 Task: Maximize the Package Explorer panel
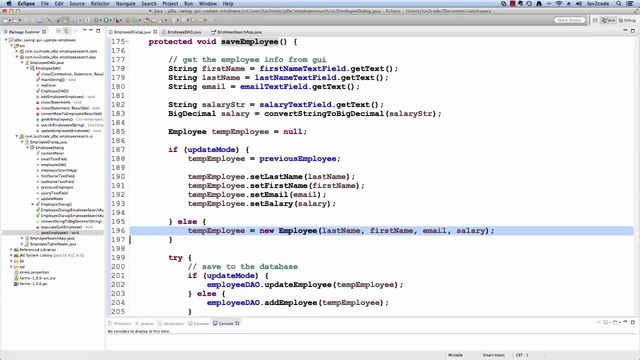pyautogui.click(x=98, y=31)
